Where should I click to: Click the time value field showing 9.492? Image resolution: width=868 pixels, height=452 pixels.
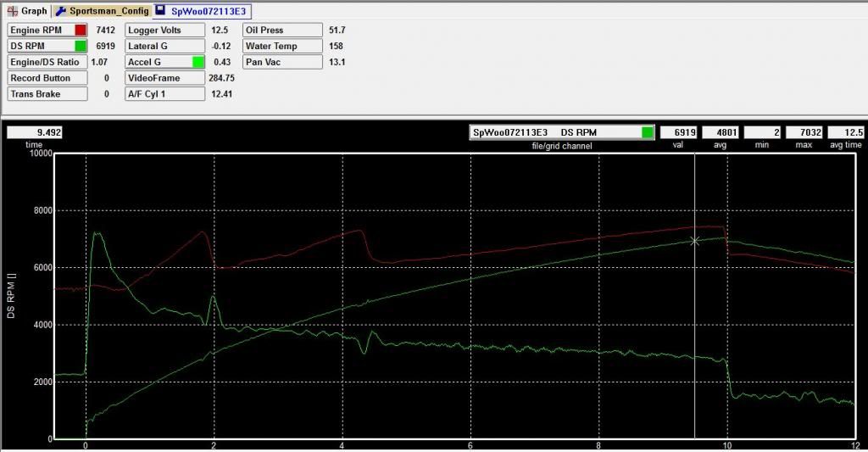[x=34, y=132]
